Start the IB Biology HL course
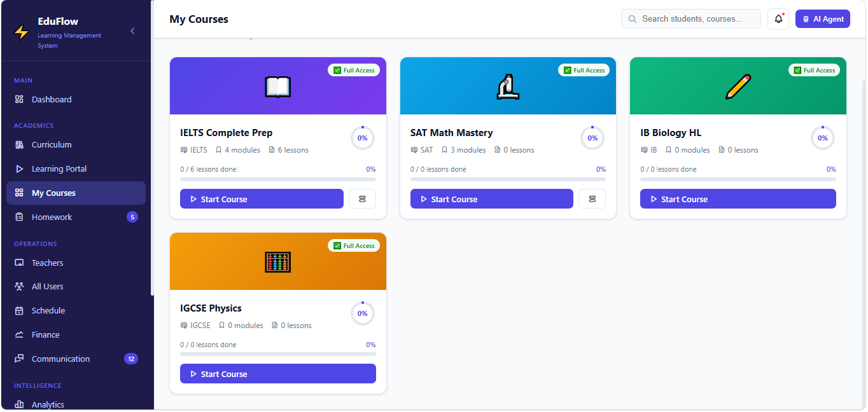 pyautogui.click(x=738, y=199)
